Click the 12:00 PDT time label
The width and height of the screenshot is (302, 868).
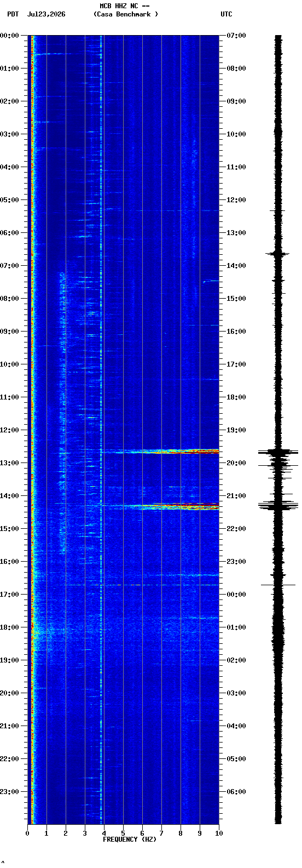pyautogui.click(x=9, y=430)
